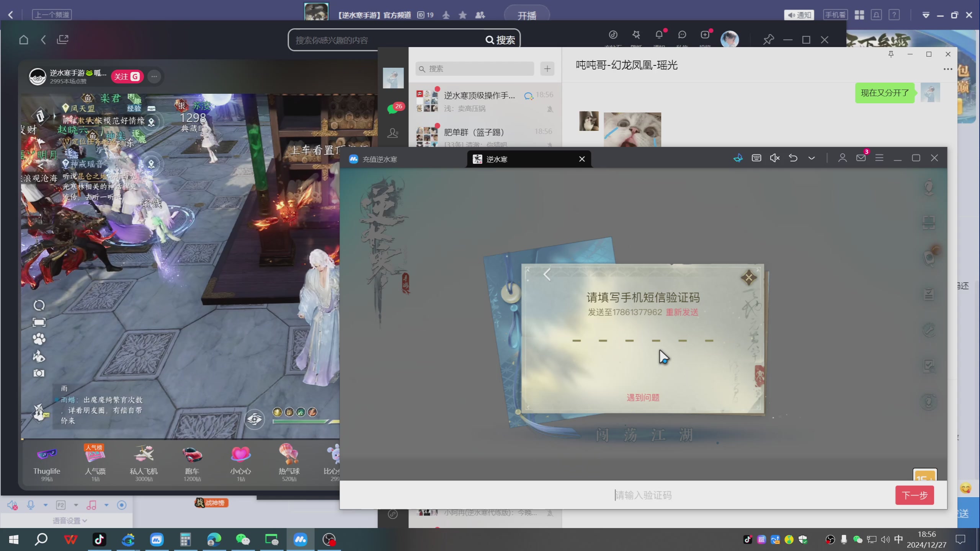Open Douyin private messages icon
The width and height of the screenshot is (980, 551).
click(x=682, y=35)
